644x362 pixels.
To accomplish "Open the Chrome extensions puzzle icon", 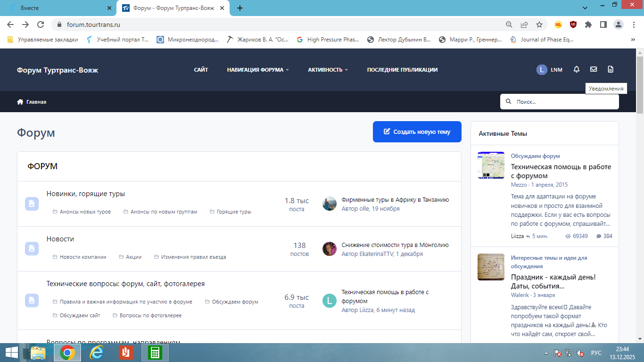I will pos(588,25).
